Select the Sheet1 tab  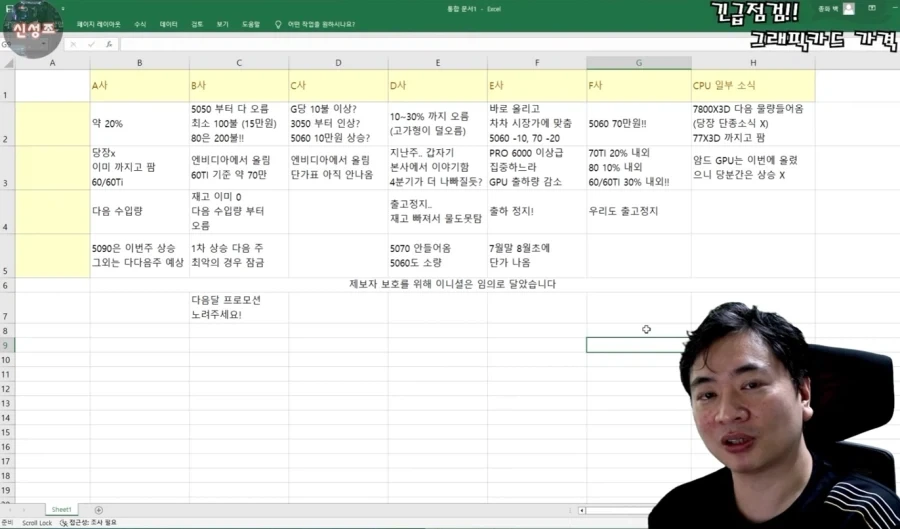click(x=61, y=509)
